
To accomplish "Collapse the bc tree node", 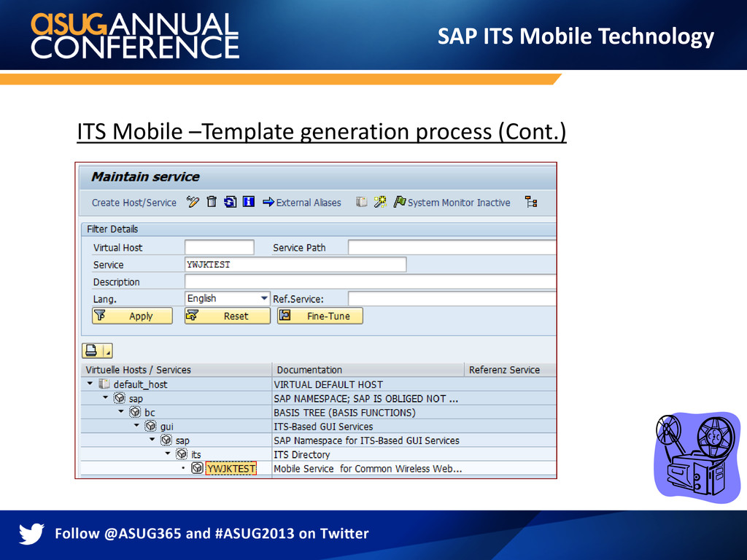I will (120, 411).
